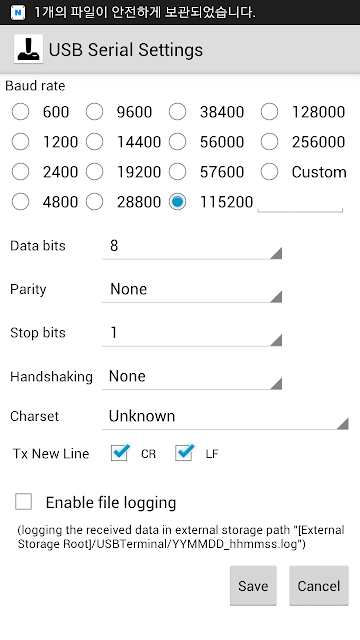Open the Data bits dropdown
The image size is (360, 640).
[x=192, y=246]
